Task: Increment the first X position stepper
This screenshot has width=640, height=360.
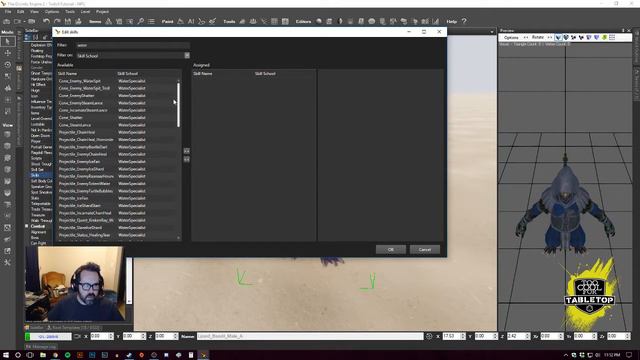Action: pos(111,334)
